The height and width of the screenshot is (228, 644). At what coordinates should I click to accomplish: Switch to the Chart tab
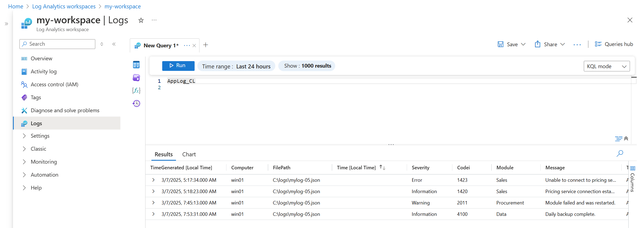(x=189, y=154)
